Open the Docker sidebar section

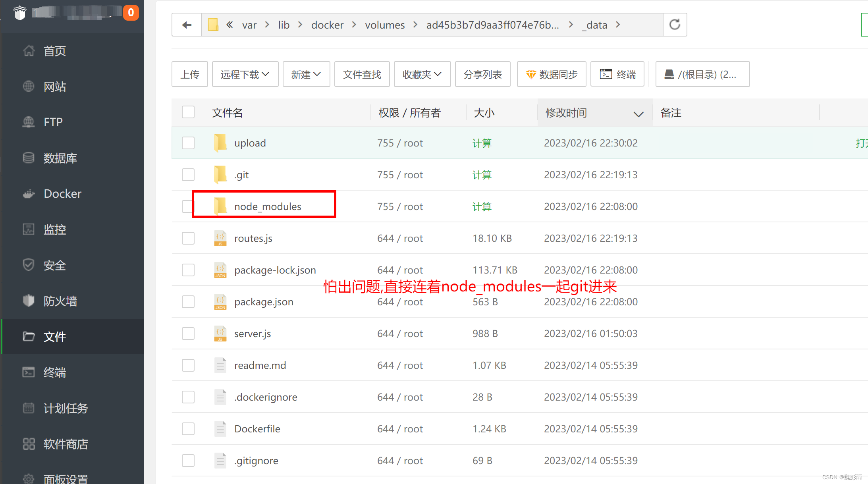(x=62, y=194)
